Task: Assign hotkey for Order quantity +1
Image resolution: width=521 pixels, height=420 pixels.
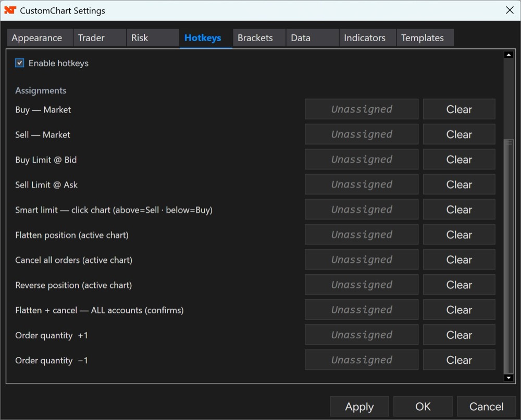Action: (x=362, y=335)
